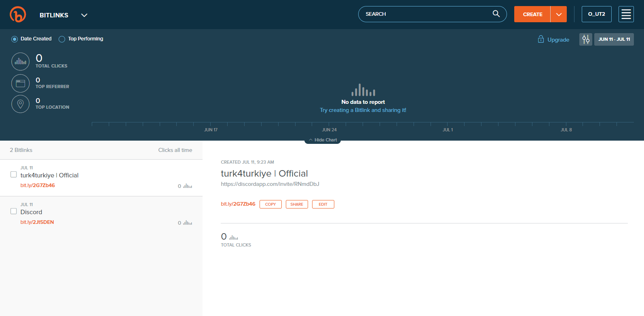Click the total clicks bar chart icon

(21, 61)
